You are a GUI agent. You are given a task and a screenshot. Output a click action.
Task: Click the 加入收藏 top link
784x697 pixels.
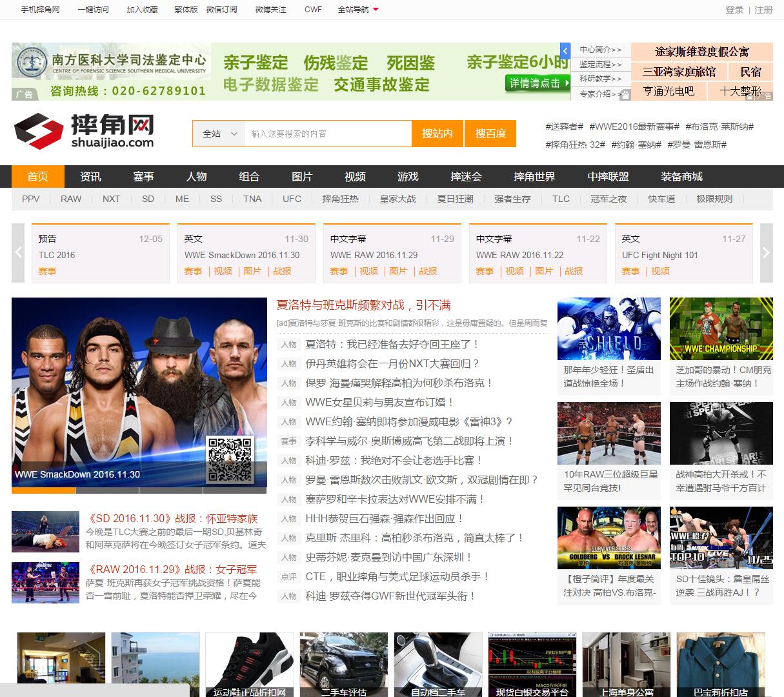[x=142, y=10]
